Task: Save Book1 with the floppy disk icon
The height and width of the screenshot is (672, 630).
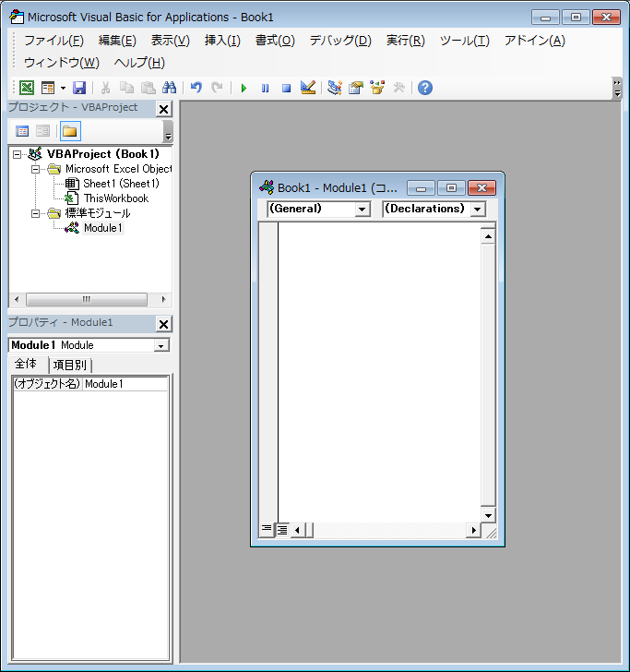Action: (x=79, y=88)
